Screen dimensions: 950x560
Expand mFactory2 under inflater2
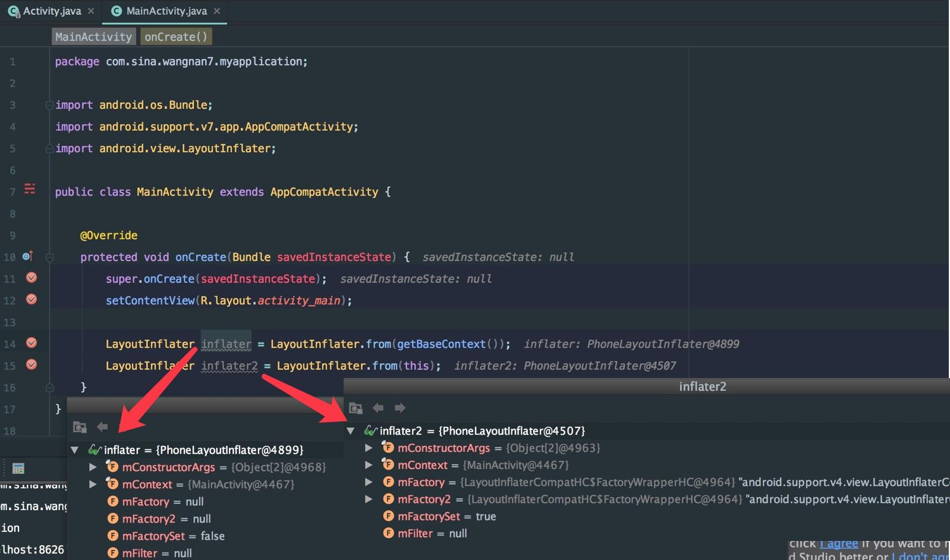369,499
